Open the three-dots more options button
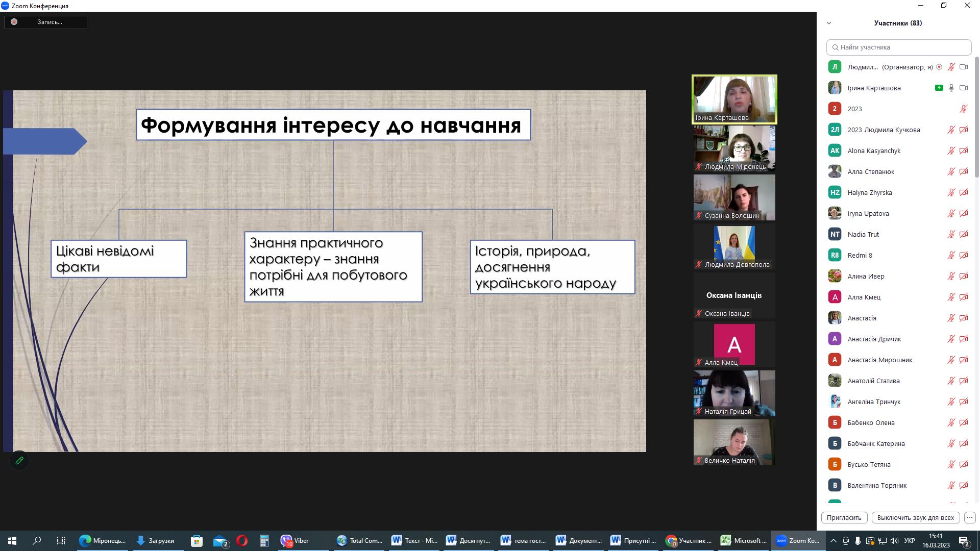980x551 pixels. [x=970, y=517]
